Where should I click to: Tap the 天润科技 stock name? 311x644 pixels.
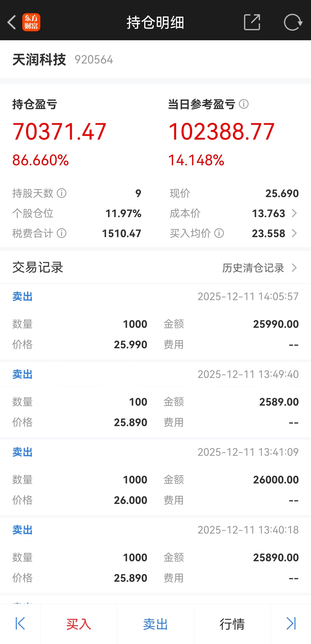[39, 60]
